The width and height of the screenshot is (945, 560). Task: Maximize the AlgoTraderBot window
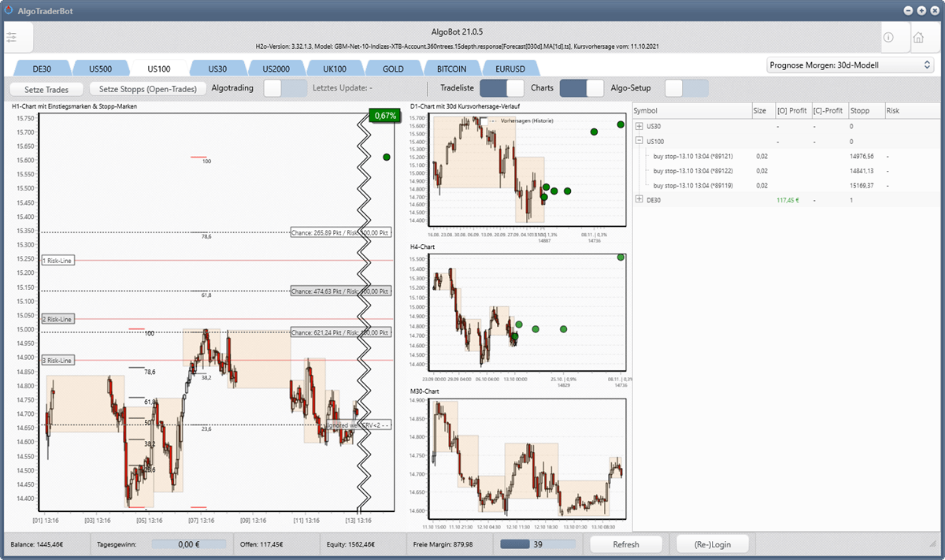920,10
